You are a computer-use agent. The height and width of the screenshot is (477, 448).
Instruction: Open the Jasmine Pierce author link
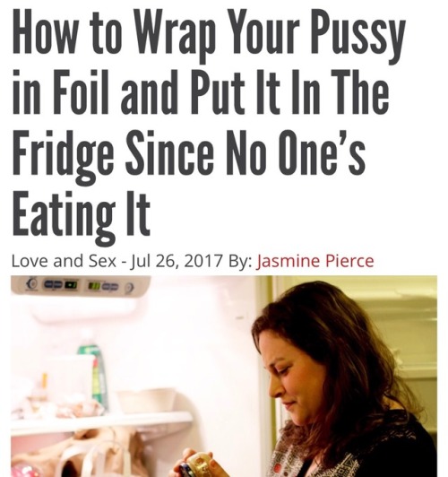315,261
